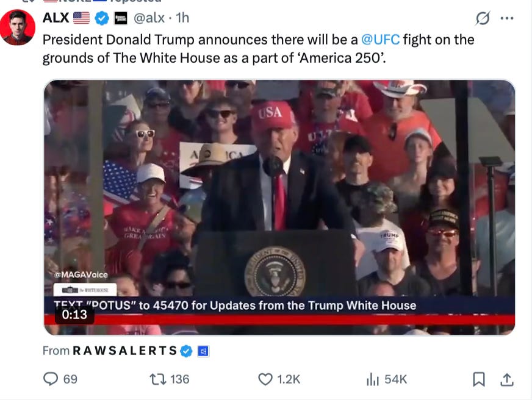View post analytics showing 54K views
The width and height of the screenshot is (532, 400).
point(373,379)
